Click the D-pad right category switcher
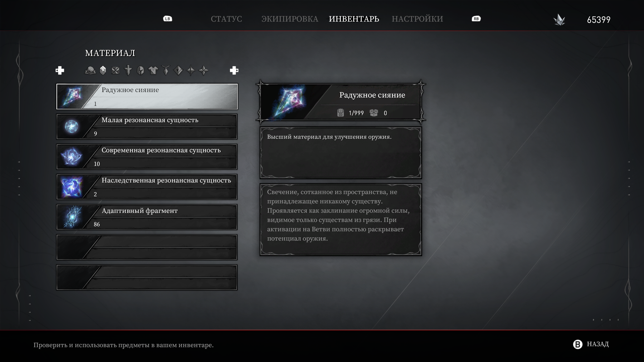 pyautogui.click(x=234, y=70)
